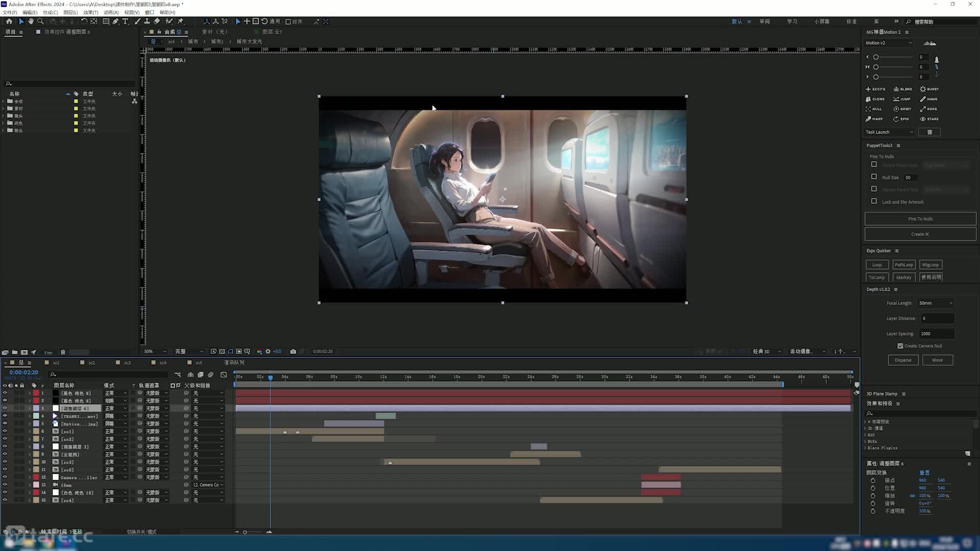Click the WigLoop button
Viewport: 980px width, 551px height.
pos(930,265)
